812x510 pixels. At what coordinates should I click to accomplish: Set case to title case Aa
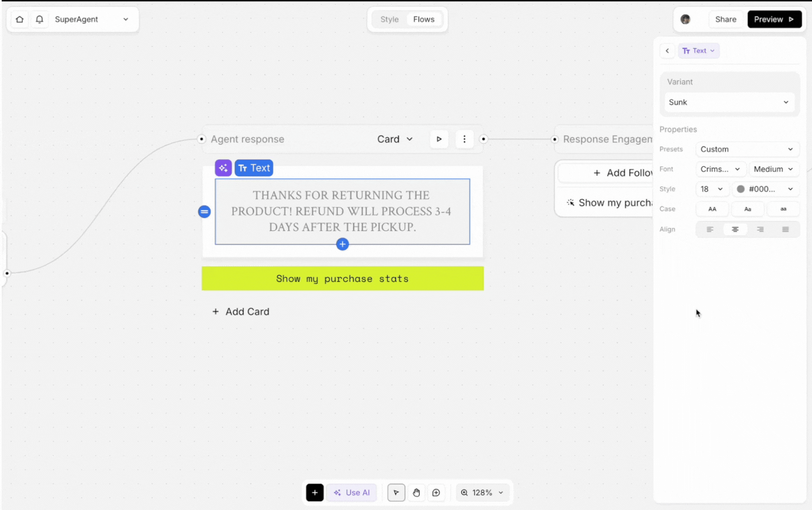click(748, 209)
